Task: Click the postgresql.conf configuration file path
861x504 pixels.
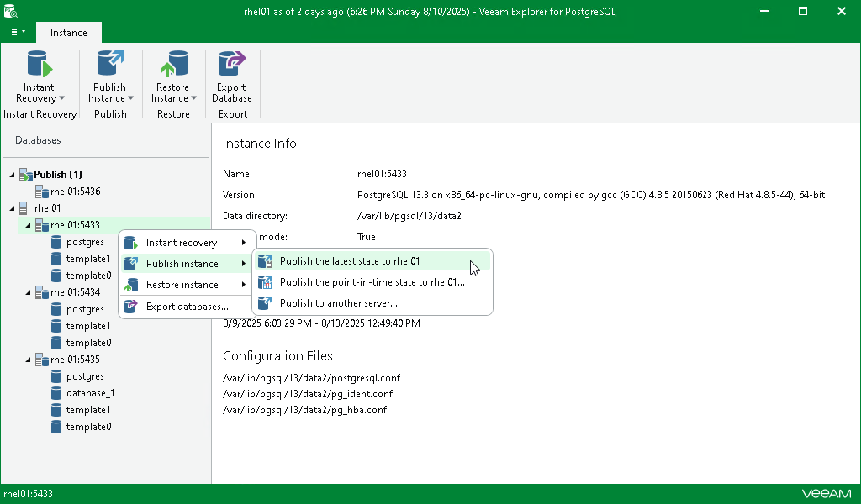Action: pyautogui.click(x=311, y=378)
